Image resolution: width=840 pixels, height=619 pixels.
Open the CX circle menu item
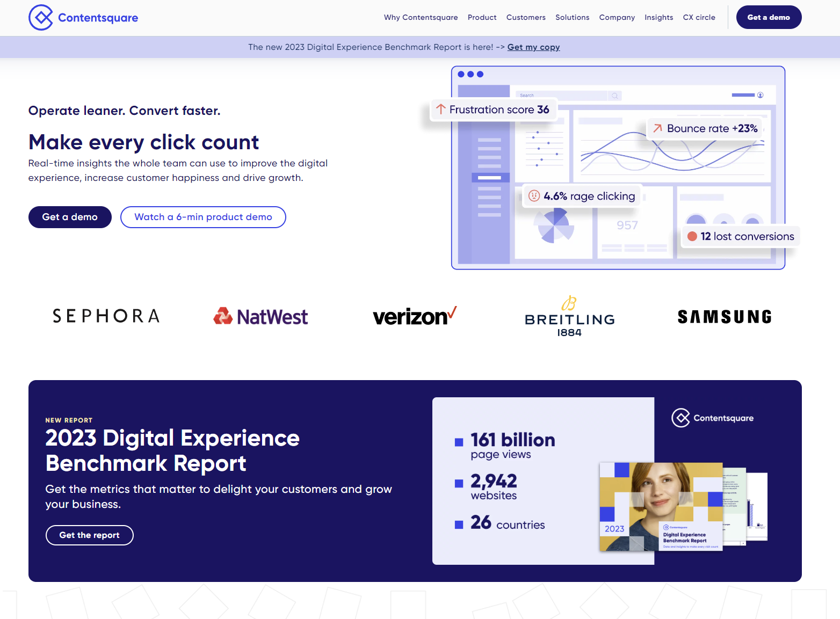[x=699, y=17]
